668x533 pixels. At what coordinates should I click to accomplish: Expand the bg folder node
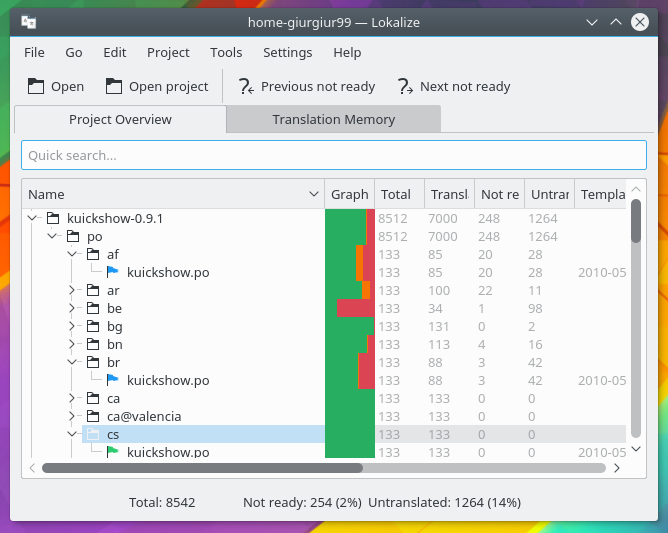pos(72,326)
